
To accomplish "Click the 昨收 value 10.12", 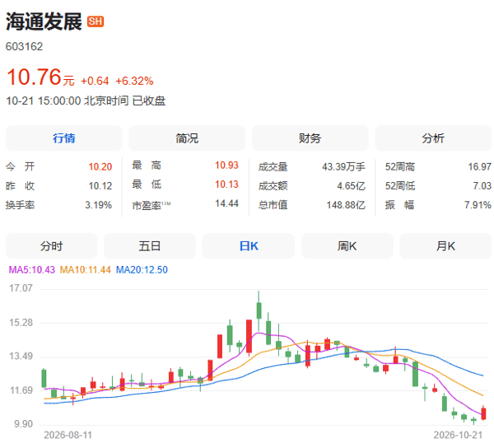I will 100,186.
